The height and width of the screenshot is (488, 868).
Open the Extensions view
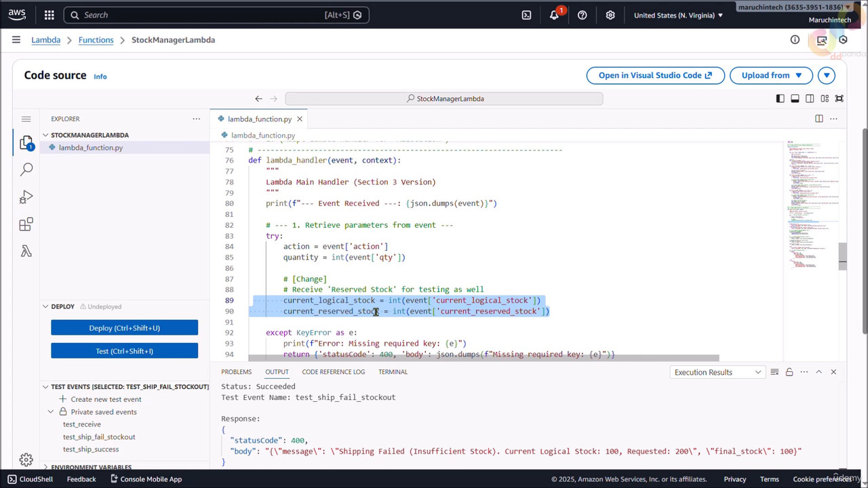click(x=26, y=224)
